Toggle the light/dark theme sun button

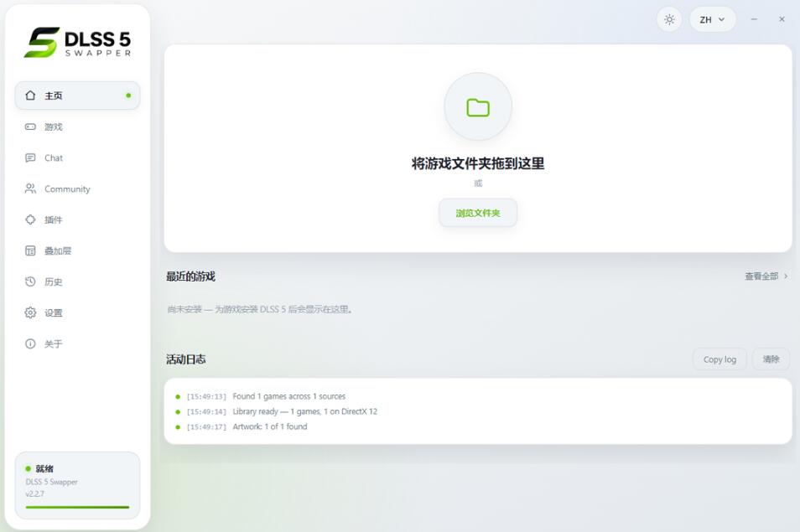[x=669, y=19]
